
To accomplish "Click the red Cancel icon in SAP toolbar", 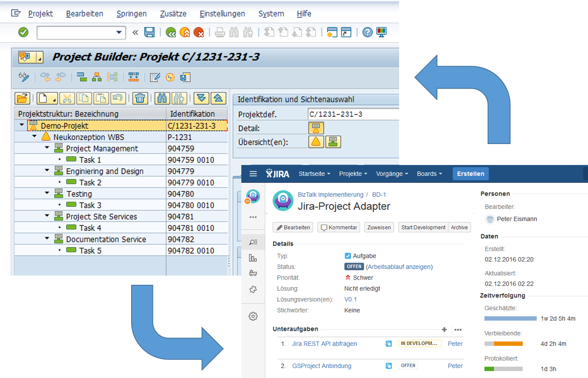I will coord(199,32).
